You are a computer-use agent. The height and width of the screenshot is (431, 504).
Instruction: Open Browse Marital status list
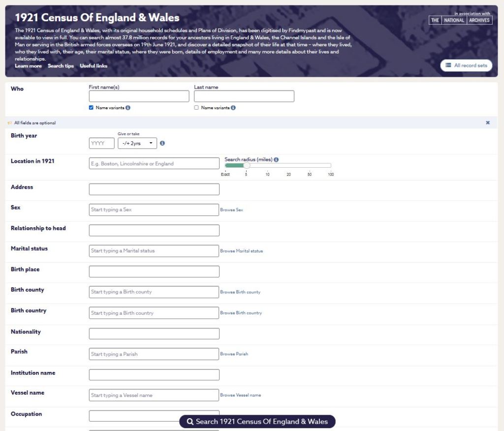coord(241,251)
